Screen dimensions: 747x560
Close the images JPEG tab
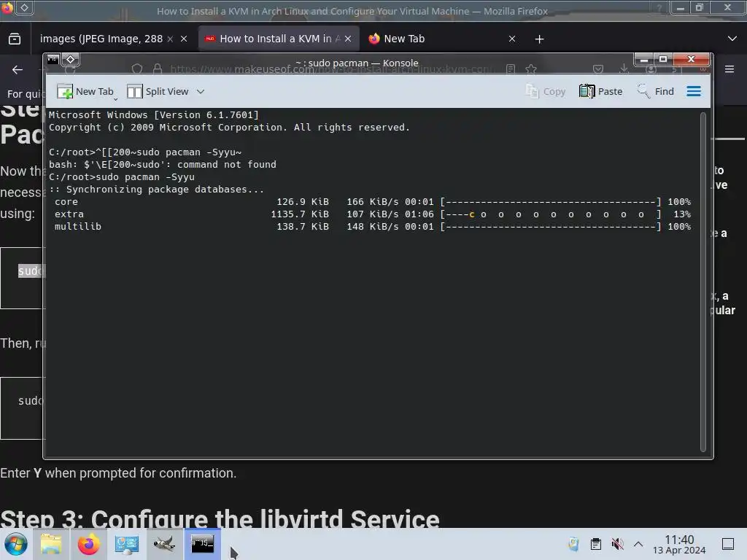pos(184,39)
